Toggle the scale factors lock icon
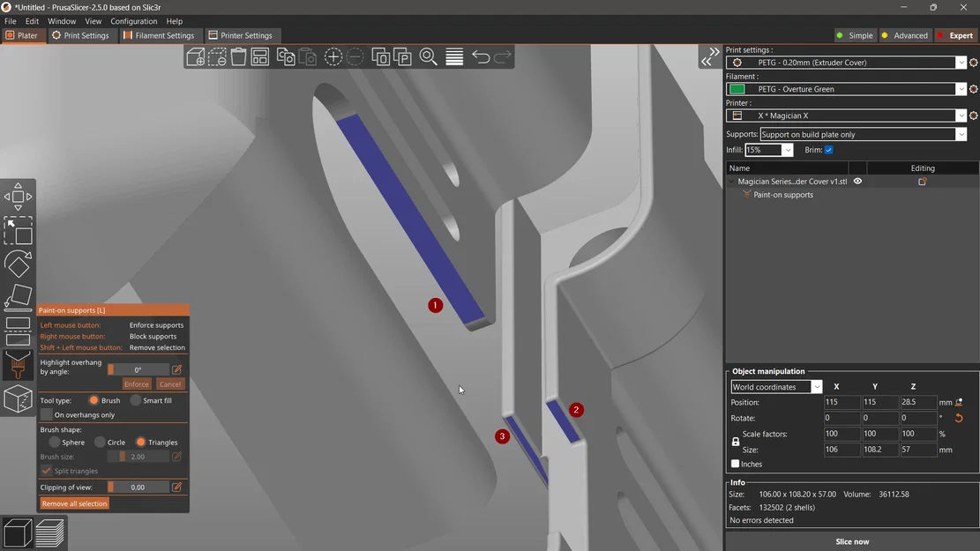This screenshot has height=551, width=980. click(x=736, y=442)
